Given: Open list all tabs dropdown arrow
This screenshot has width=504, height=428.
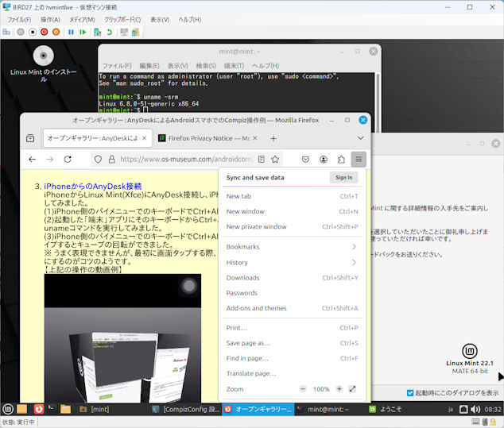Looking at the screenshot, I should tap(360, 138).
